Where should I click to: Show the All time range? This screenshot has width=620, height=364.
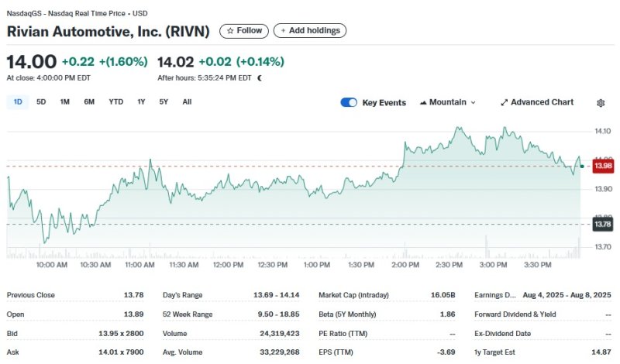coord(187,102)
